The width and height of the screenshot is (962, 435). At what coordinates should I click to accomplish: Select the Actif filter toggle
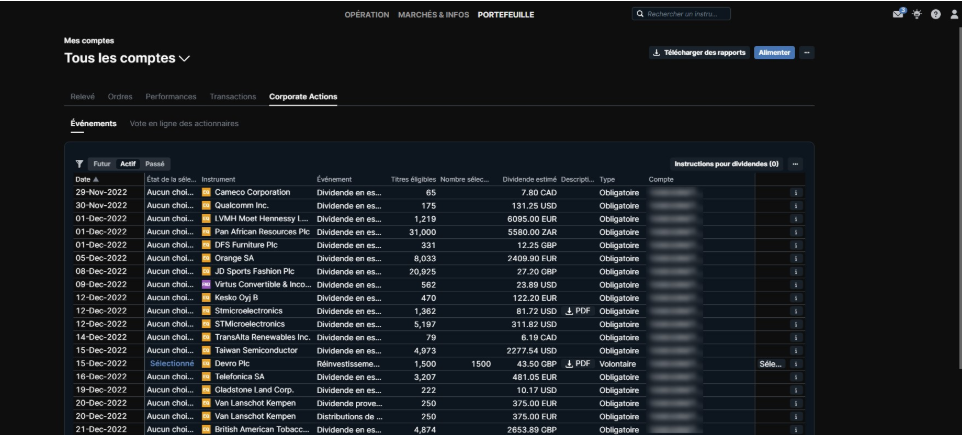128,163
